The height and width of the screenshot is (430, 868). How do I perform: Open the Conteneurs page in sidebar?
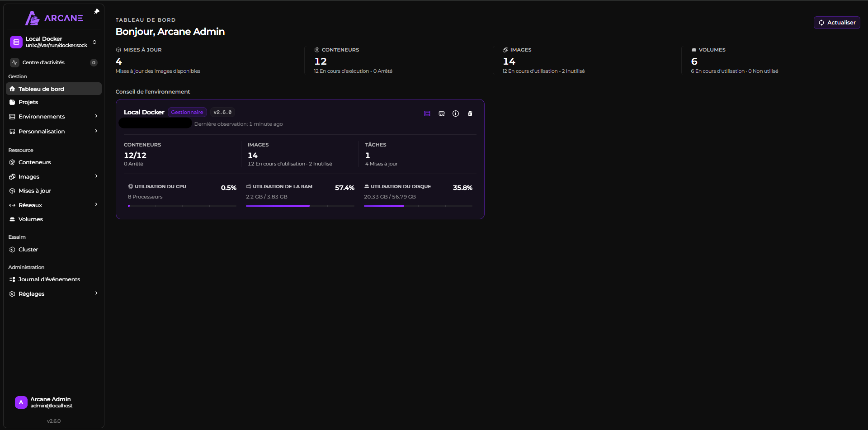tap(53, 162)
